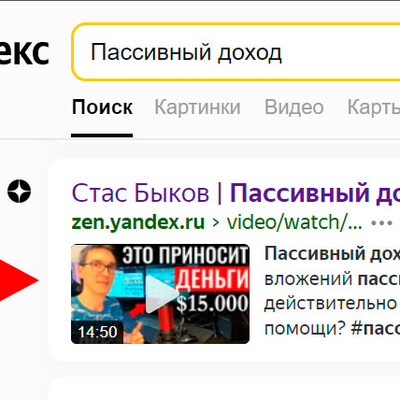Viewport: 400px width, 400px height.
Task: Click the red arrow pointing at the thumbnail
Action: 19,280
